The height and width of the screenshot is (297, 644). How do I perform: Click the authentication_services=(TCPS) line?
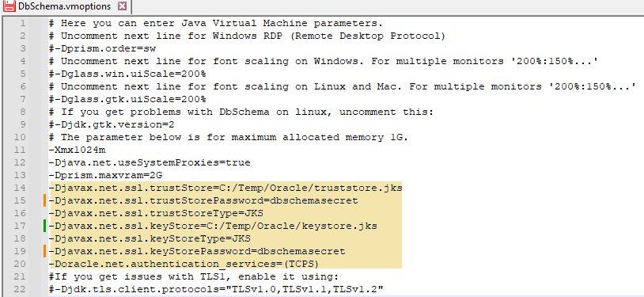[x=184, y=264]
